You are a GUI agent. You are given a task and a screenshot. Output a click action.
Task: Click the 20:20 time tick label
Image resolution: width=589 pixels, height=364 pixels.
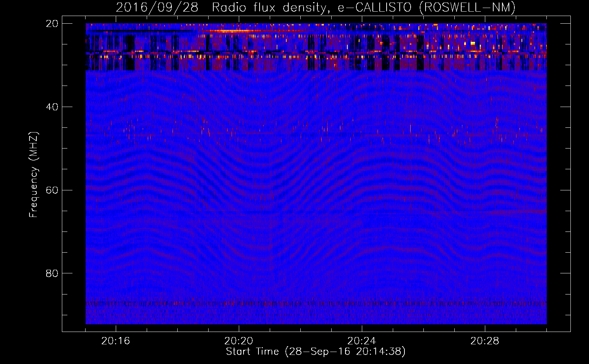[238, 341]
